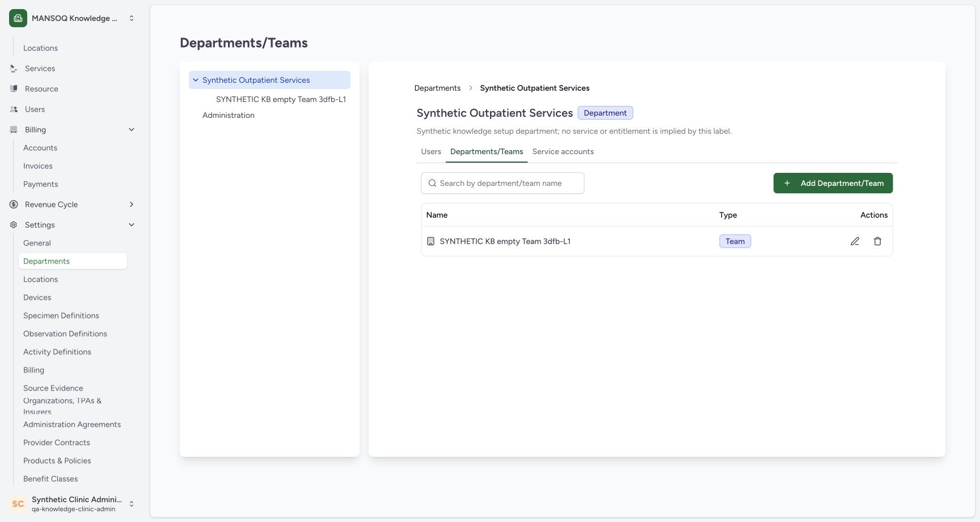Edit the SYNTHETIC KB empty Team row

pos(855,241)
